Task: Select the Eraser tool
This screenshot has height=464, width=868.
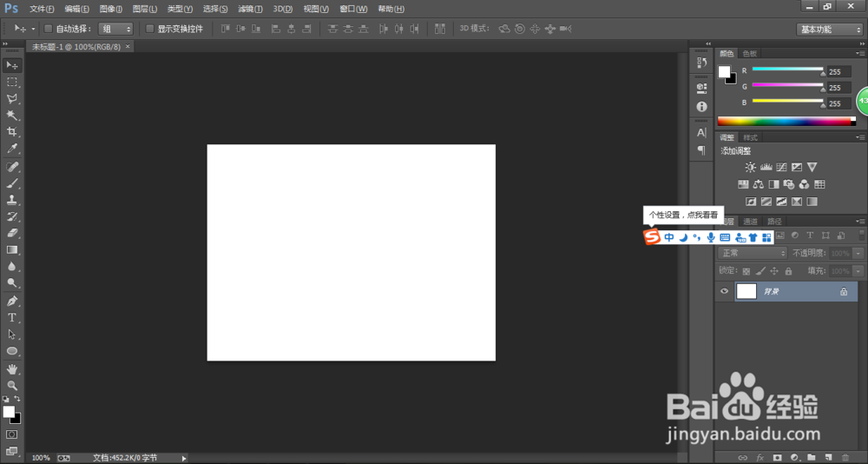Action: (11, 234)
